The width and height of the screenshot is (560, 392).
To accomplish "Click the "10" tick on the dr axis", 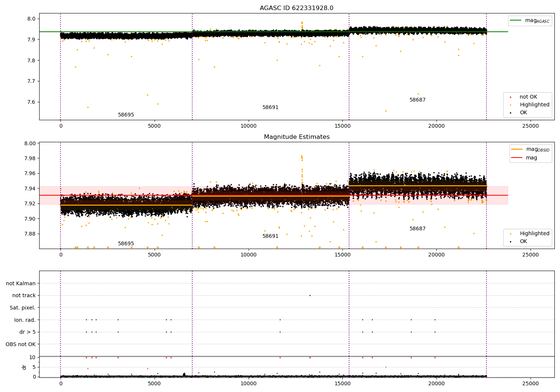I will (32, 358).
